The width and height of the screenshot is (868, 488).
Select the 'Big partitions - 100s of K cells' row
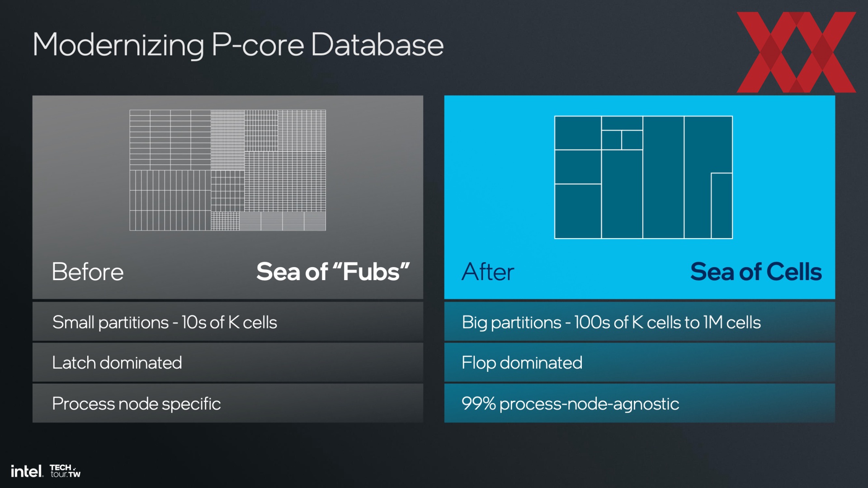640,322
